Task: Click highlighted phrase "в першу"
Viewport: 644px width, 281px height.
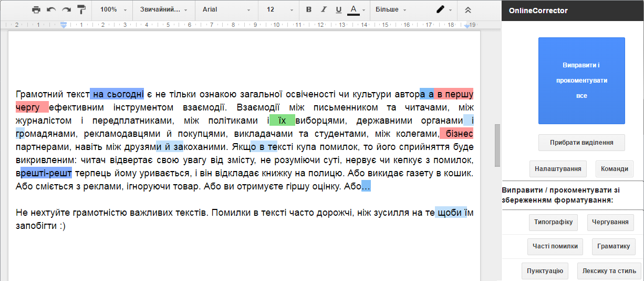Action: [455, 94]
